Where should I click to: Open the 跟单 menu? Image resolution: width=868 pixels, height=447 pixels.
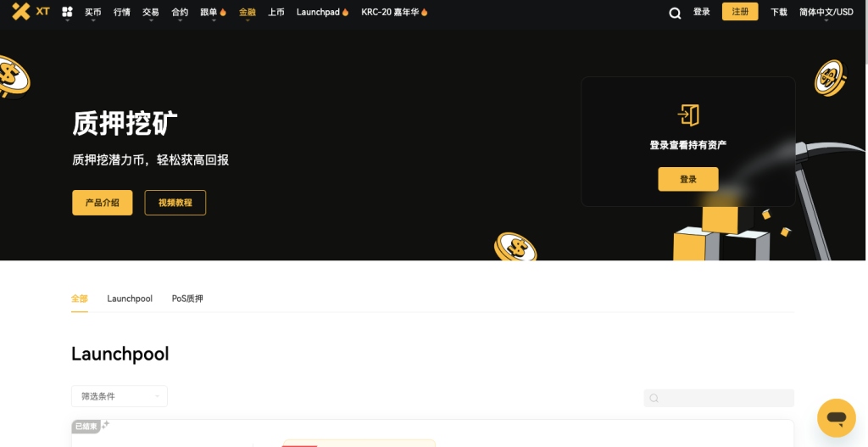(x=209, y=12)
